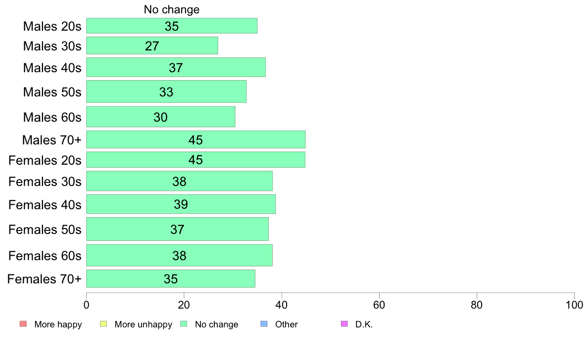The height and width of the screenshot is (364, 588).
Task: Select the Males 50s bar showing 33
Action: [166, 91]
